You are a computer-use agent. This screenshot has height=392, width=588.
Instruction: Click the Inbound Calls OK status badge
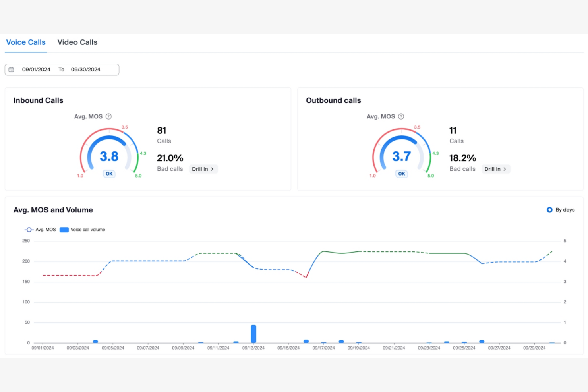109,174
